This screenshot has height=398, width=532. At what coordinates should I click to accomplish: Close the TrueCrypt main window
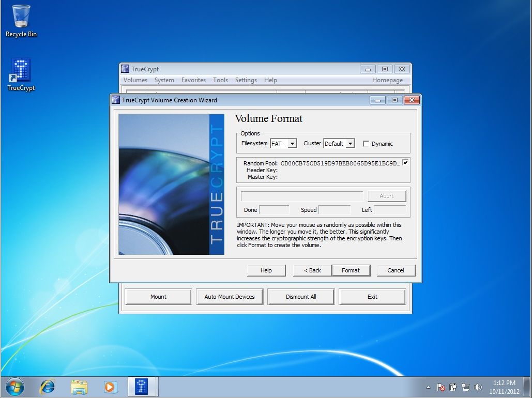(x=402, y=69)
